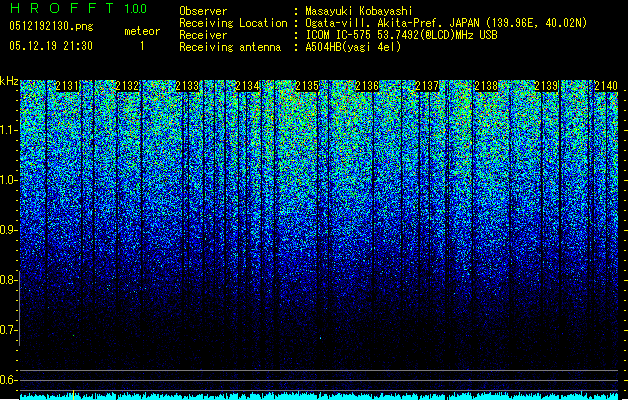The image size is (629, 400).
Task: Click the date stamp 05.12.19 21:30
Action: tap(51, 46)
